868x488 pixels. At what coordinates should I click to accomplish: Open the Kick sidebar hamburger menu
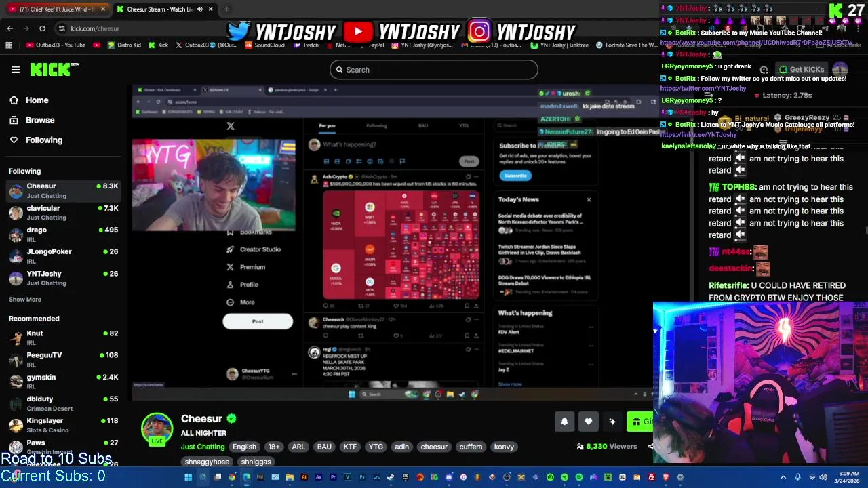point(15,69)
